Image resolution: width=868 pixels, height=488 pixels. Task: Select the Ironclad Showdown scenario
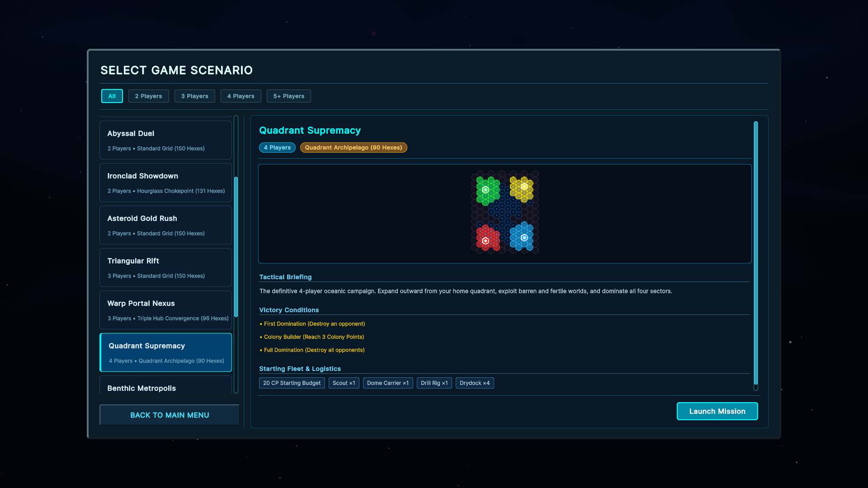point(165,183)
